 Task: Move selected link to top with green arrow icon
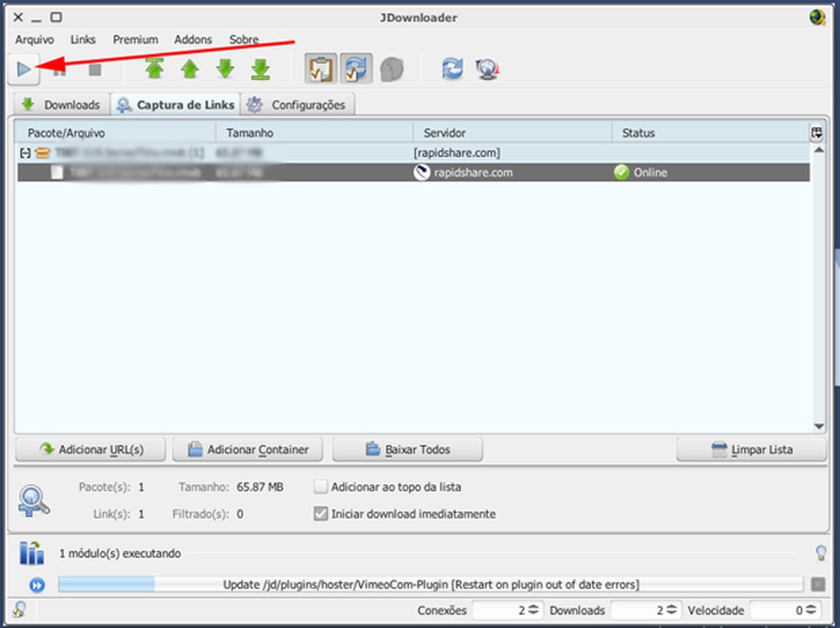click(155, 69)
